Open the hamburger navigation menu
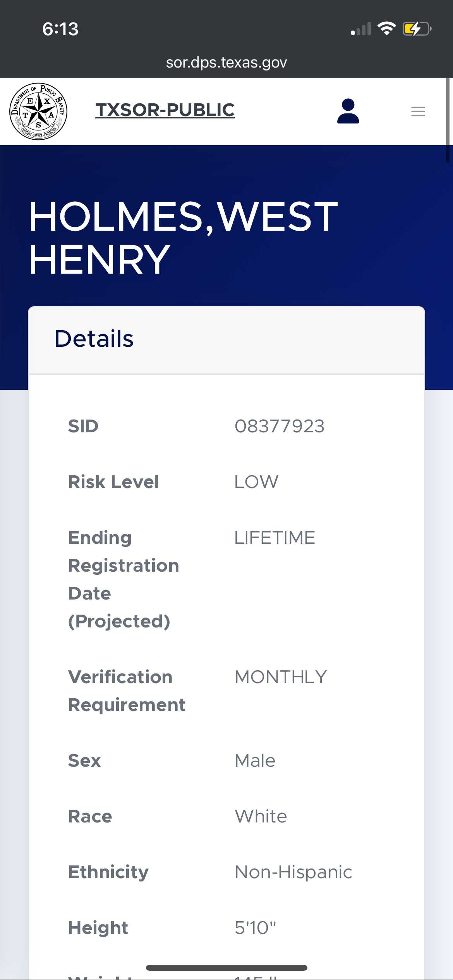The height and width of the screenshot is (980, 453). tap(418, 111)
